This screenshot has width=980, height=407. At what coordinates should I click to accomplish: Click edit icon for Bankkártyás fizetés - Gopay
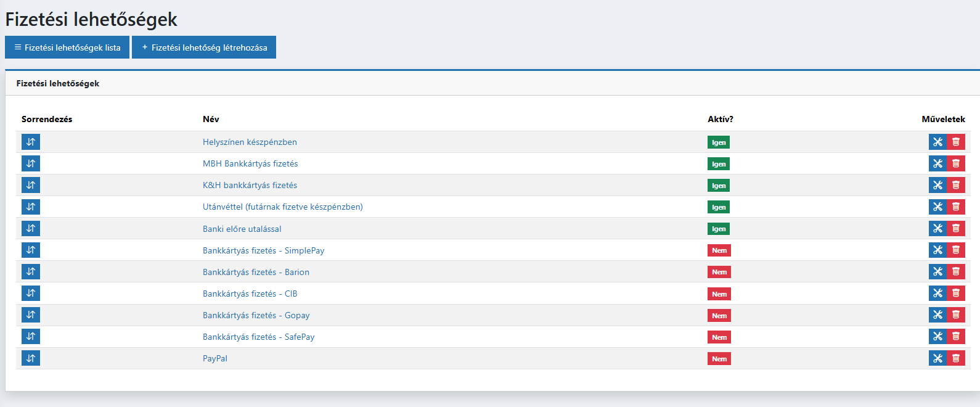pos(937,315)
